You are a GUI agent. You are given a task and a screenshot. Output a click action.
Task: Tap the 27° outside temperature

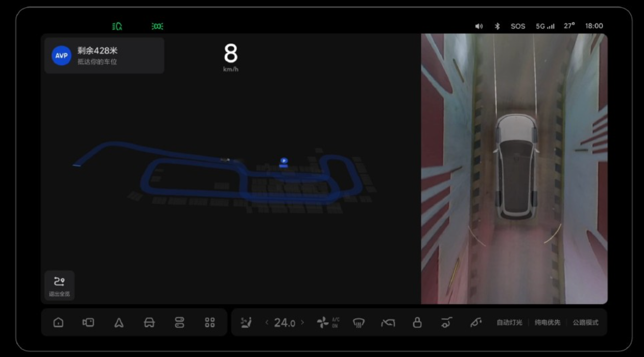[x=569, y=26]
